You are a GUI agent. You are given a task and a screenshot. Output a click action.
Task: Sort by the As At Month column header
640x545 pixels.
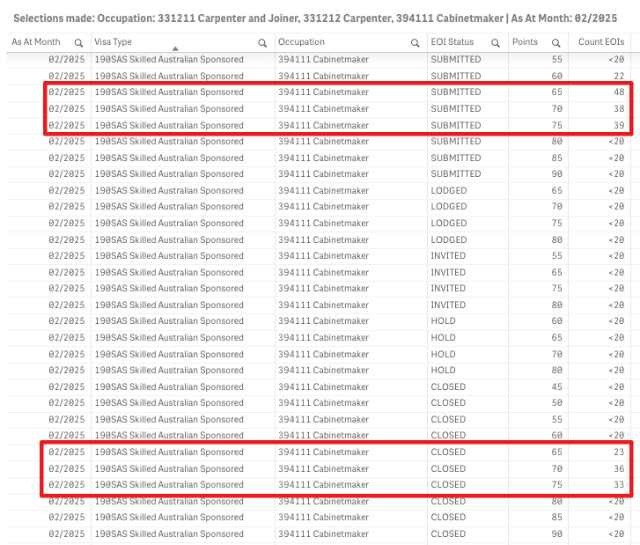(x=36, y=42)
